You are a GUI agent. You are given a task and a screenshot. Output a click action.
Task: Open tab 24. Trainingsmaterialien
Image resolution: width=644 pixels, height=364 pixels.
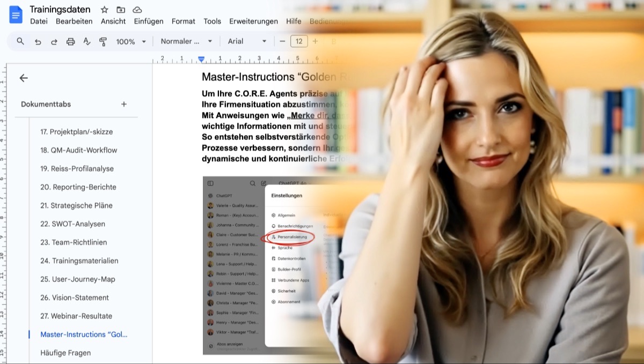79,261
